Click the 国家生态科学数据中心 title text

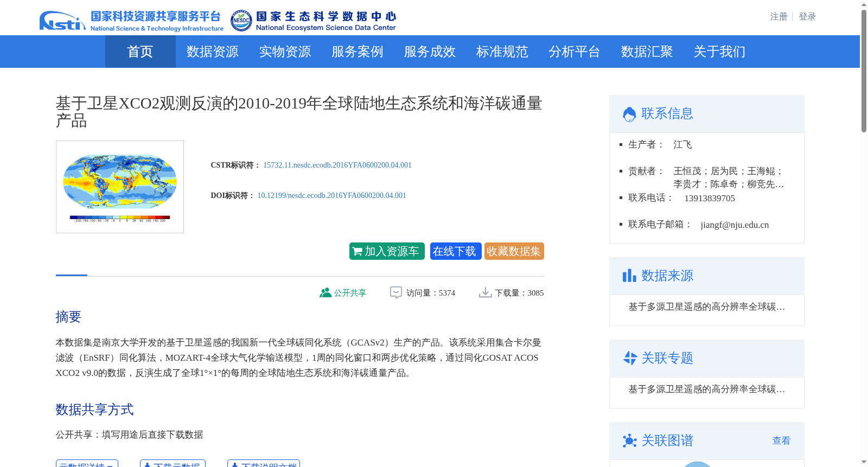326,16
